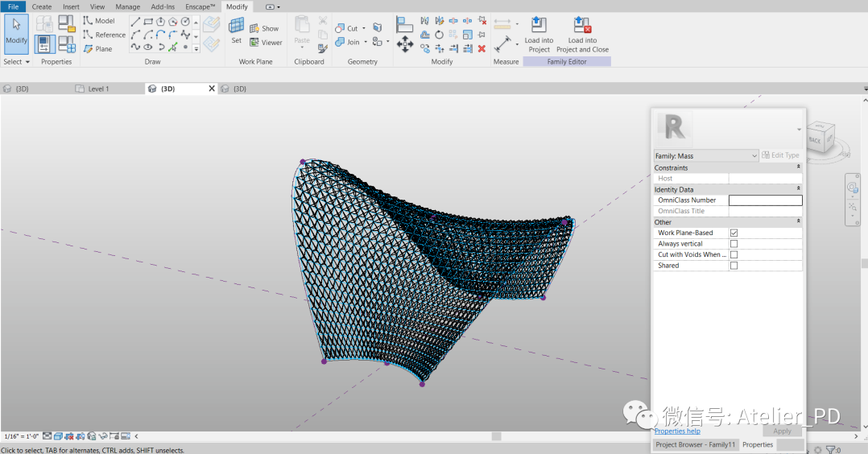The height and width of the screenshot is (454, 868).
Task: Click the Offset tool
Action: tap(424, 35)
